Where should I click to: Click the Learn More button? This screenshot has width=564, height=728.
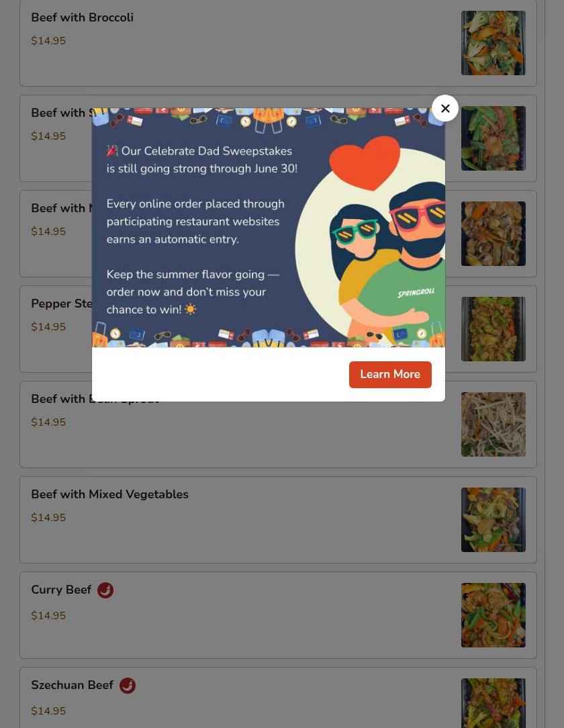click(390, 374)
